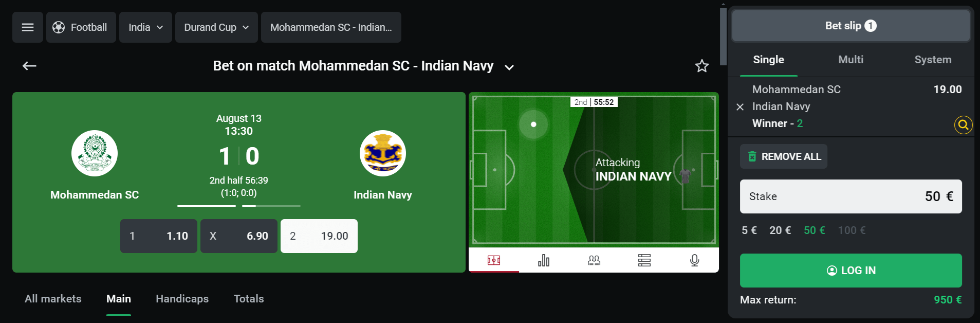Expand the India country dropdown

click(x=145, y=27)
